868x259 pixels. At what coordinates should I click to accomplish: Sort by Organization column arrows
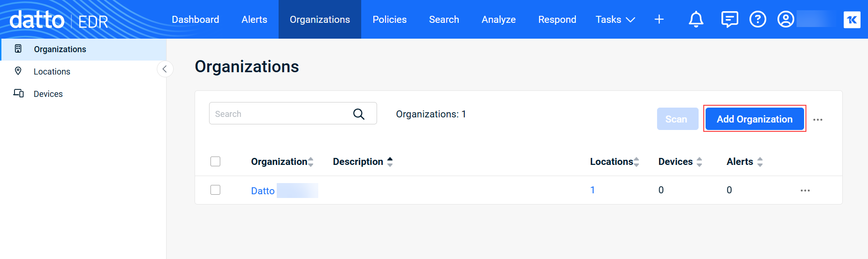[311, 162]
